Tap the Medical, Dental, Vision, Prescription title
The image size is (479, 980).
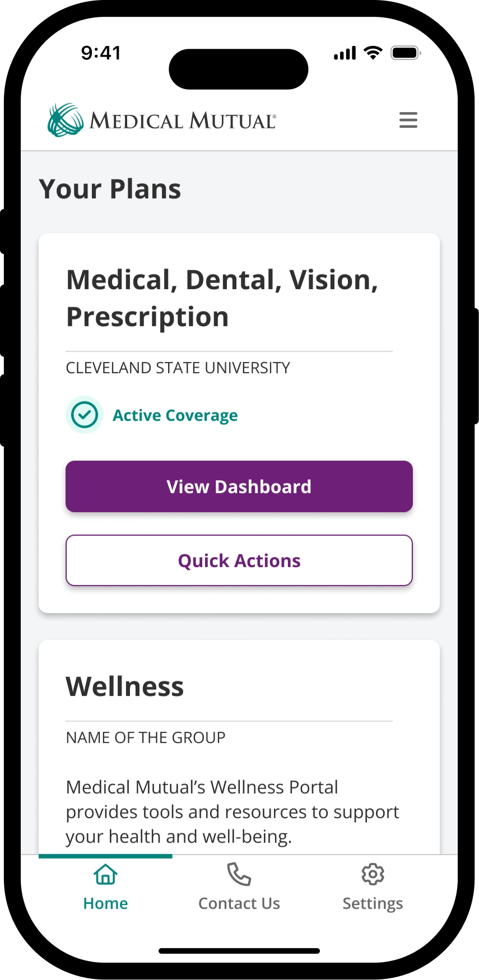click(222, 298)
